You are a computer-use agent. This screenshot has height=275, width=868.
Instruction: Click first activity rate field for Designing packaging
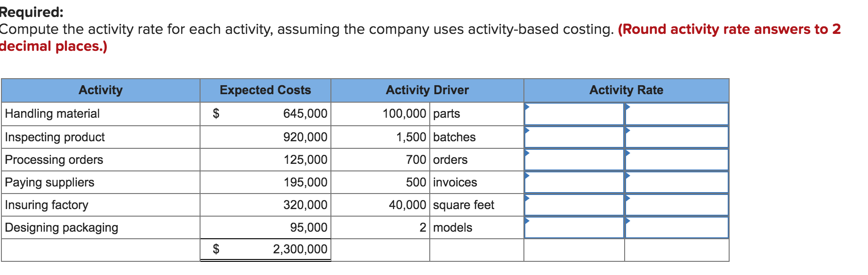(x=574, y=227)
